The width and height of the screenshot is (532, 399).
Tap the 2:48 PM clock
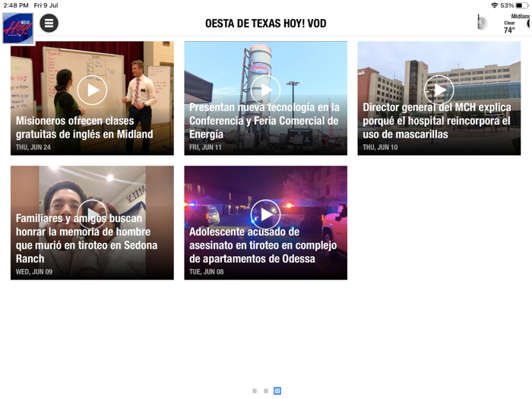(x=16, y=5)
